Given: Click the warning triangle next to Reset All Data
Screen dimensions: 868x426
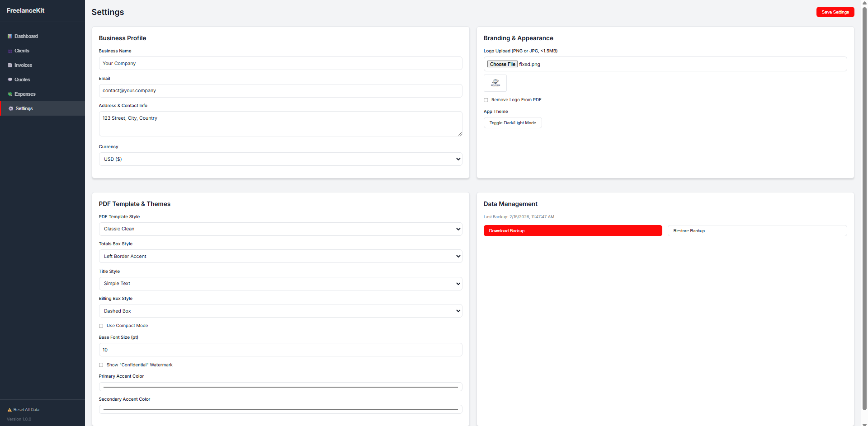Looking at the screenshot, I should pos(10,409).
